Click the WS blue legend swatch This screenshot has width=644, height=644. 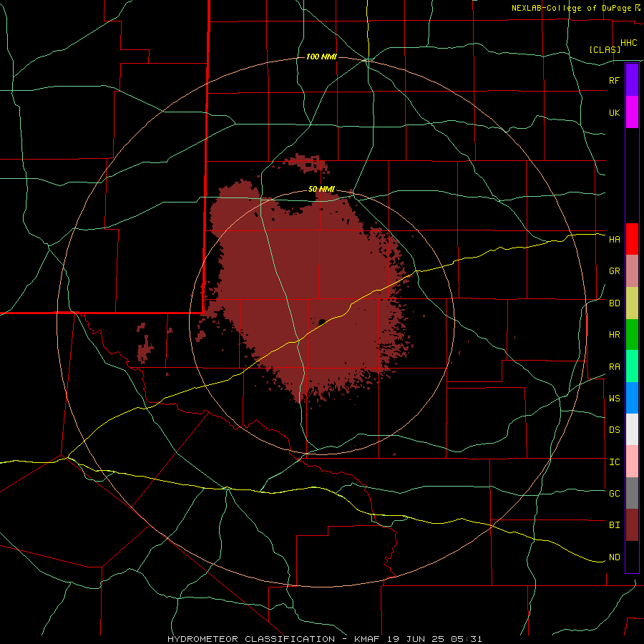[x=632, y=398]
